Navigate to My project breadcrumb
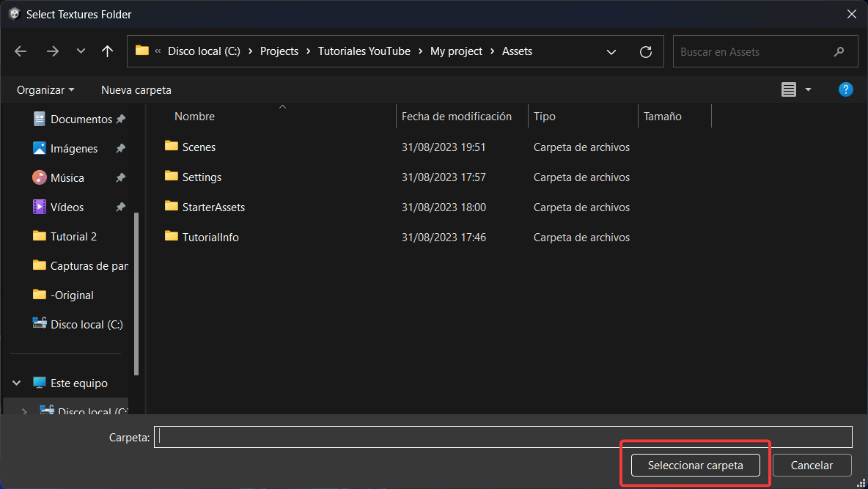This screenshot has height=489, width=868. click(x=456, y=51)
